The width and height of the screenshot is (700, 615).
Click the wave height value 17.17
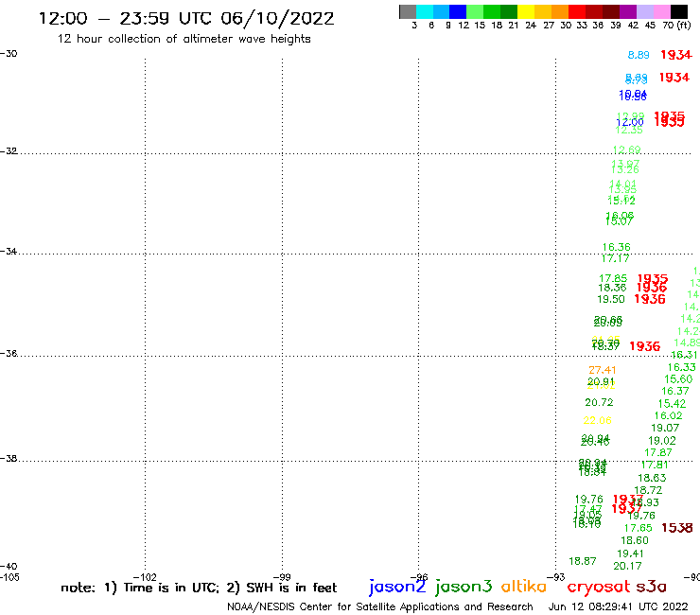[x=615, y=258]
